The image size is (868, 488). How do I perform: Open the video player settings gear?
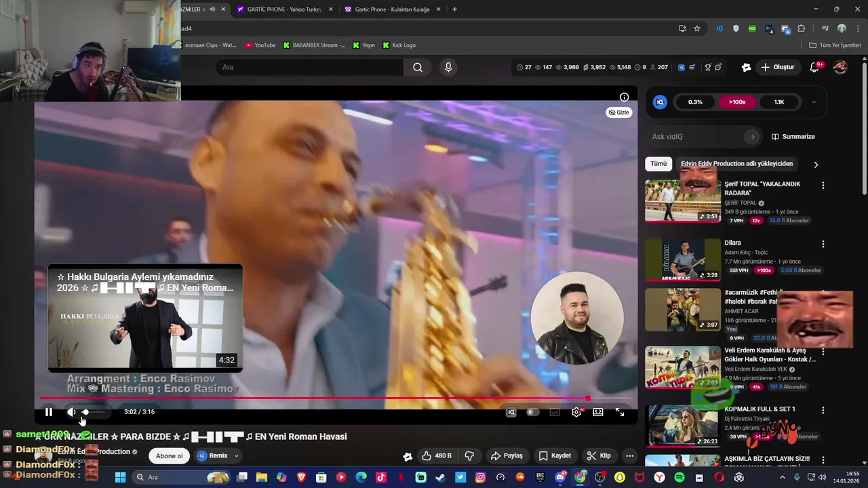576,412
